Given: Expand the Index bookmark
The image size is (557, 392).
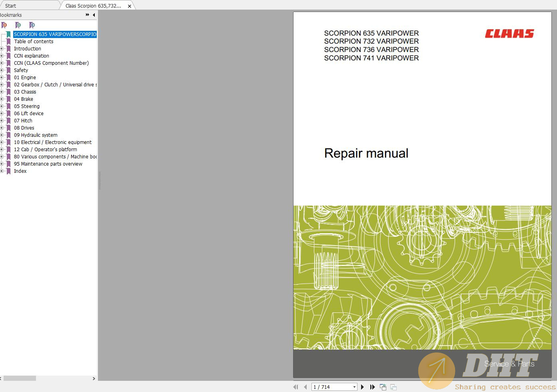Looking at the screenshot, I should (x=2, y=171).
